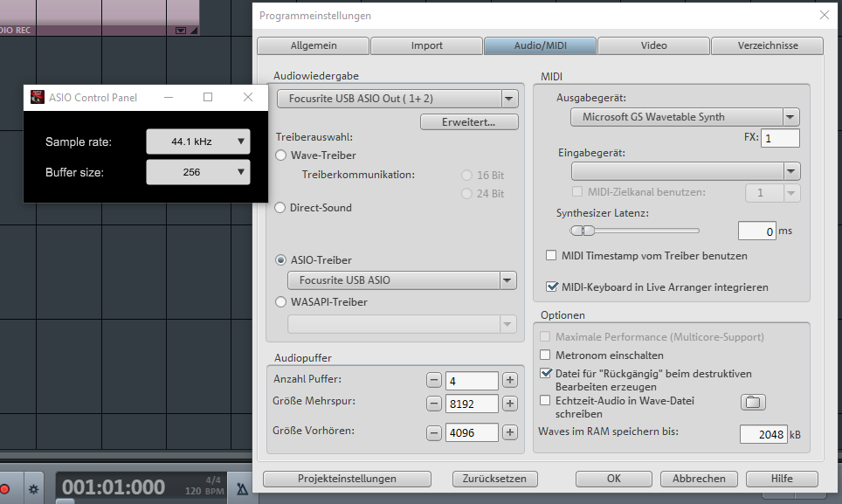Image resolution: width=842 pixels, height=504 pixels.
Task: Close the Programmeinstellungen dialog with the X
Action: (825, 15)
